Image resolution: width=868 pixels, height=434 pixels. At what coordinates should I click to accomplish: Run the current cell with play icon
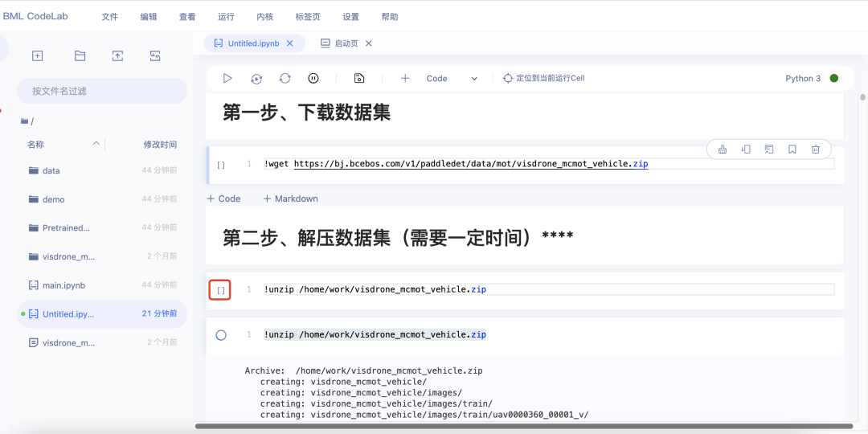[227, 79]
